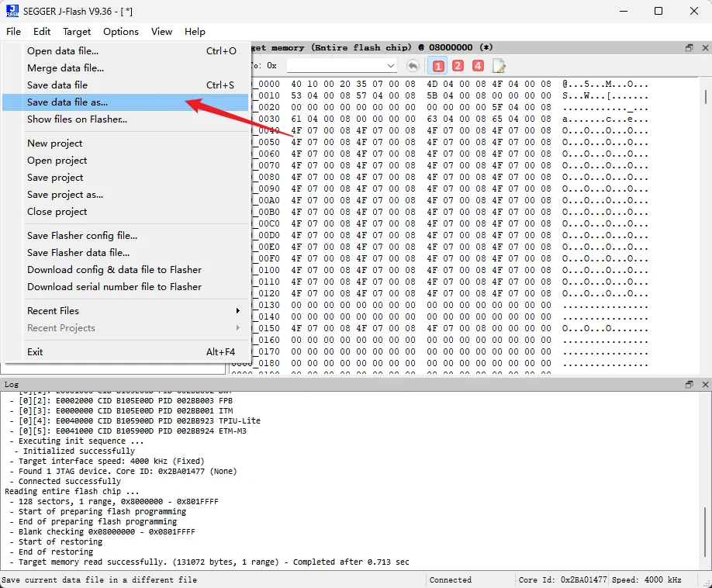Screen dimensions: 712x588
Task: Set 2-byte view with the red 2 icon
Action: (x=458, y=66)
